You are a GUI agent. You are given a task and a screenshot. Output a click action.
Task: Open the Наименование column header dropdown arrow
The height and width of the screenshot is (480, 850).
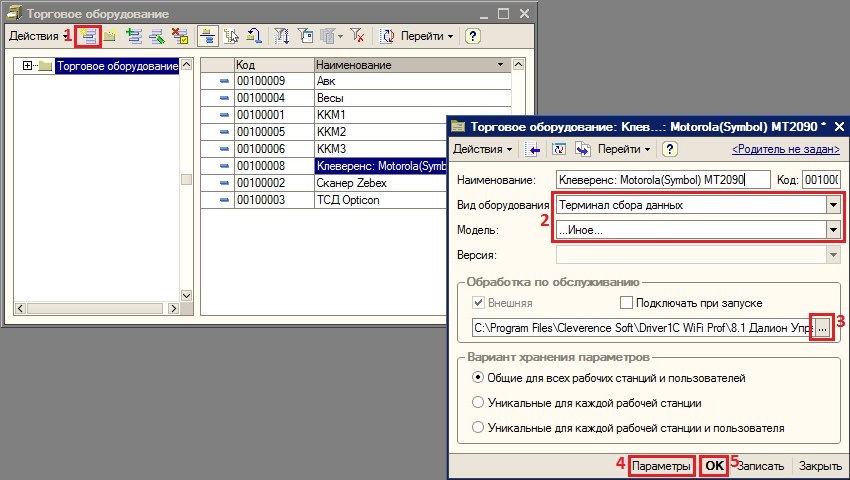click(500, 65)
